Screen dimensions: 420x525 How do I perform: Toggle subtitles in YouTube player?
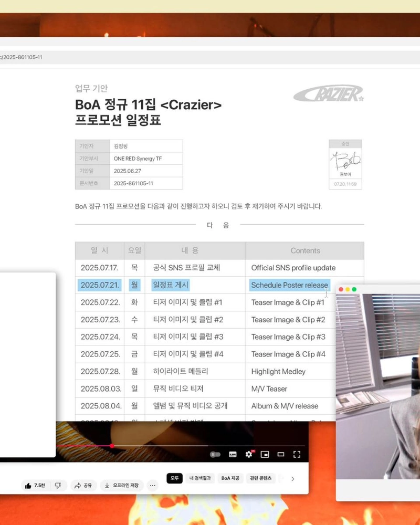pyautogui.click(x=233, y=454)
